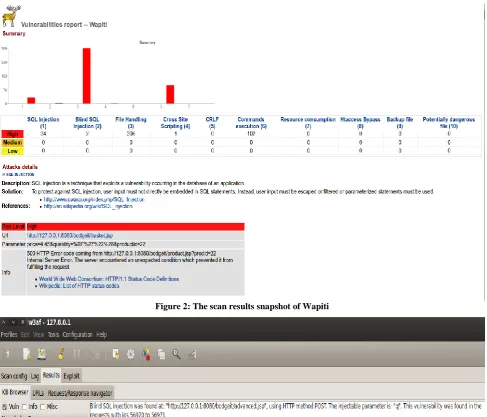
Task: Click the File Handling (3) column header
Action: click(x=131, y=123)
